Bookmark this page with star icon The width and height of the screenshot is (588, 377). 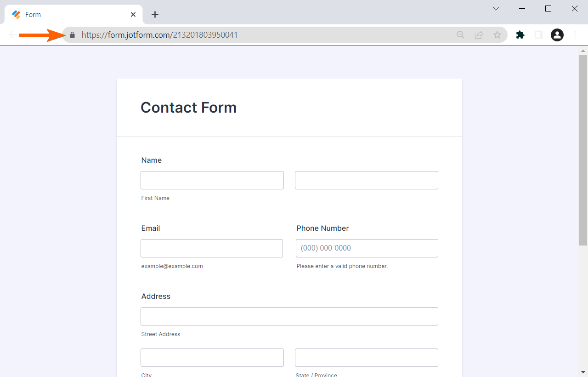497,35
